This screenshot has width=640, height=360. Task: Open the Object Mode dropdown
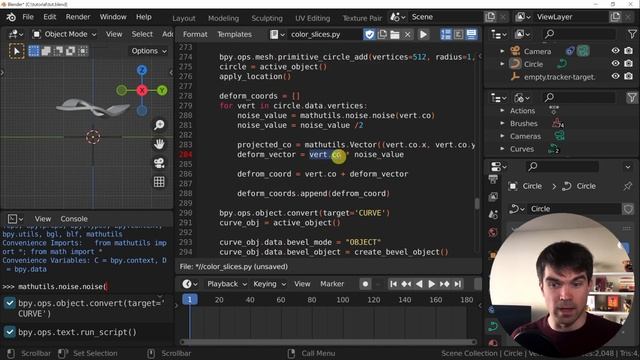click(64, 34)
